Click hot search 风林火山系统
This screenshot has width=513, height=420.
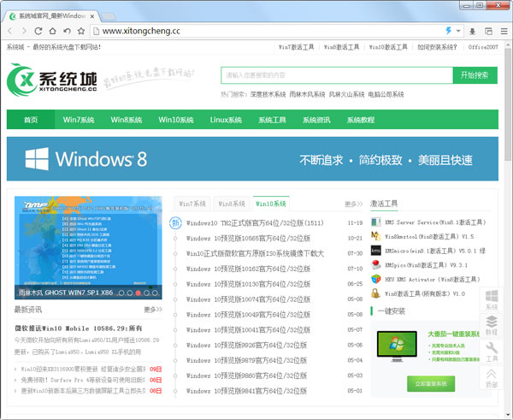pos(346,95)
